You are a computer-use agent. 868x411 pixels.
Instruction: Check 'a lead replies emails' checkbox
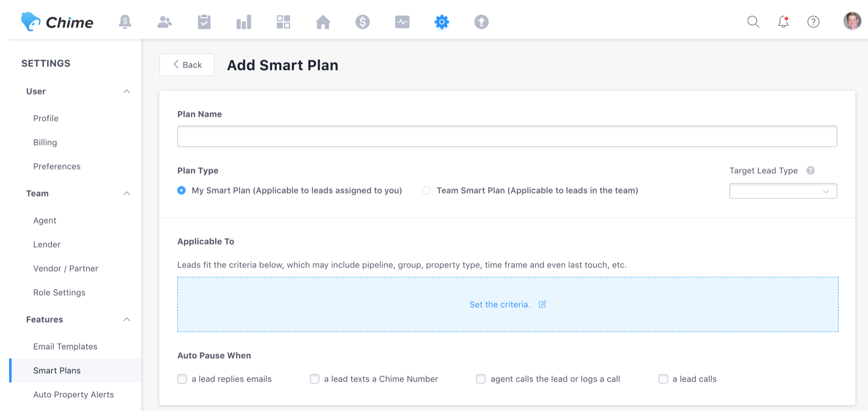[182, 379]
